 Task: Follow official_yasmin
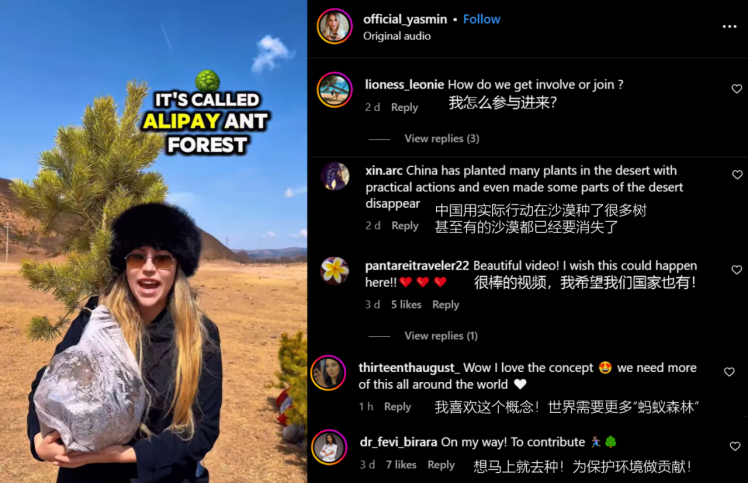click(x=481, y=20)
